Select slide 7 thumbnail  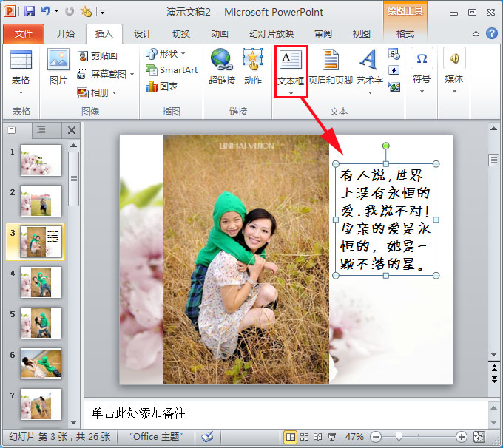pos(41,404)
